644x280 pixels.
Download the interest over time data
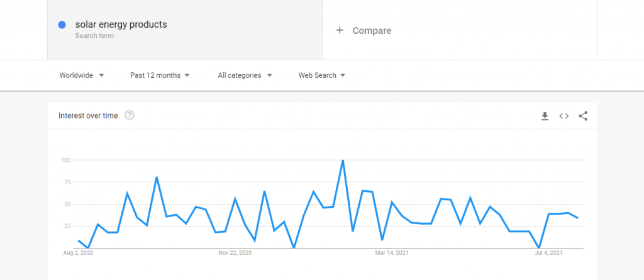pos(545,116)
